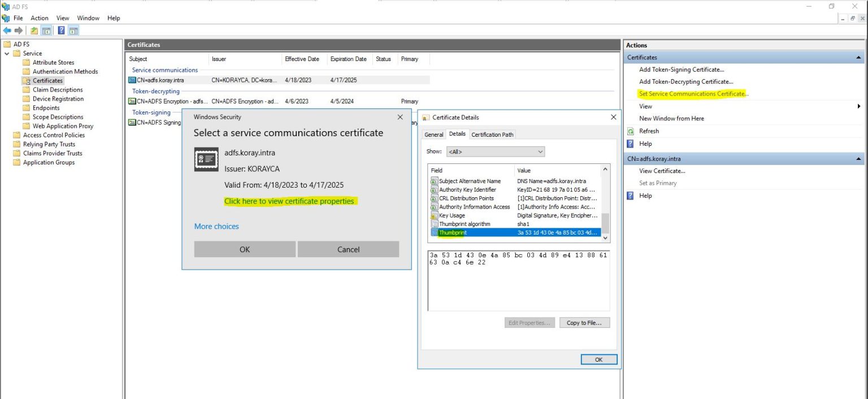Screen dimensions: 868x399
Task: Click the forward navigation arrow icon
Action: (x=18, y=31)
